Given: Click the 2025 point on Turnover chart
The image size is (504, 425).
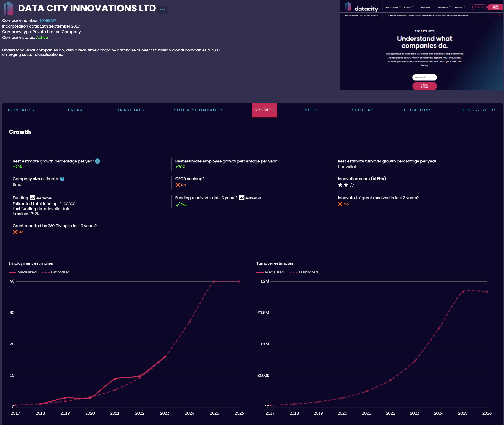Looking at the screenshot, I should pyautogui.click(x=463, y=292).
